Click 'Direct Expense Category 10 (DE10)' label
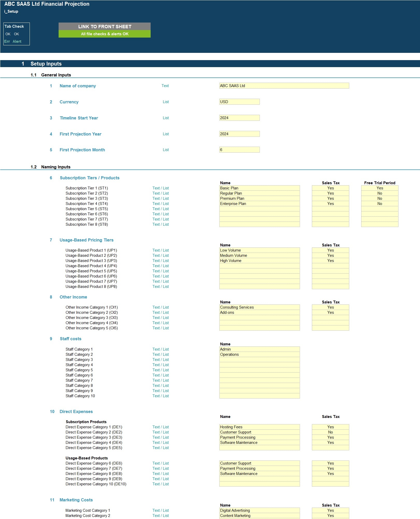 click(96, 484)
